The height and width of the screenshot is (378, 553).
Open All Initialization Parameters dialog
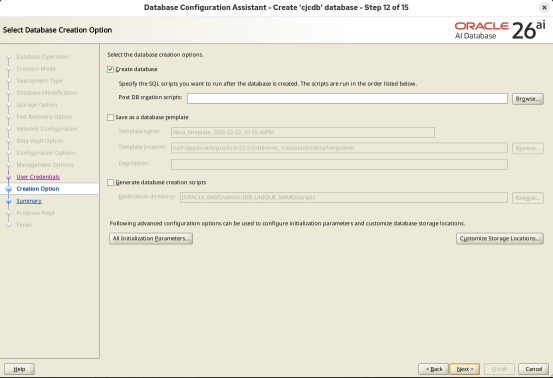click(151, 239)
